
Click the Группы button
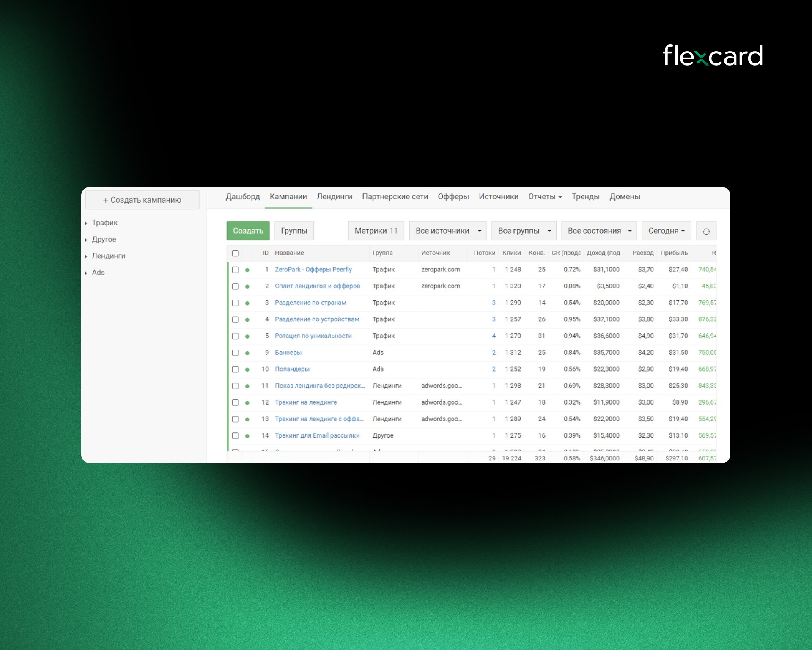pyautogui.click(x=294, y=231)
